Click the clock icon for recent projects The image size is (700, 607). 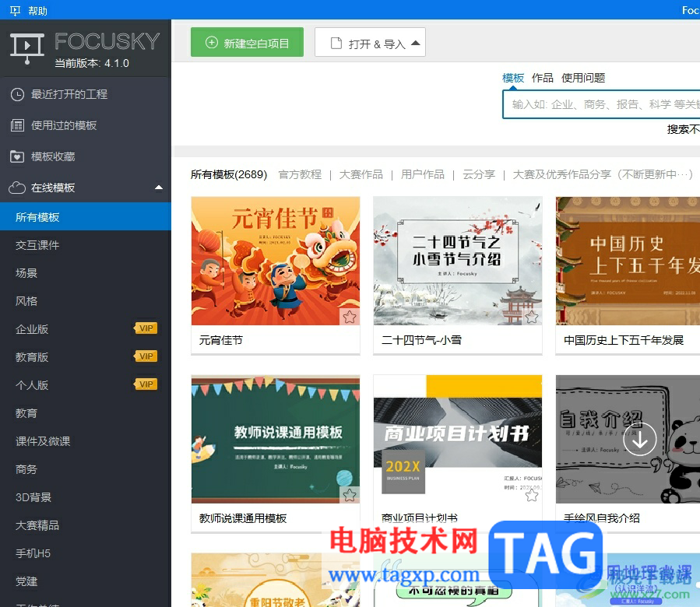tap(17, 94)
